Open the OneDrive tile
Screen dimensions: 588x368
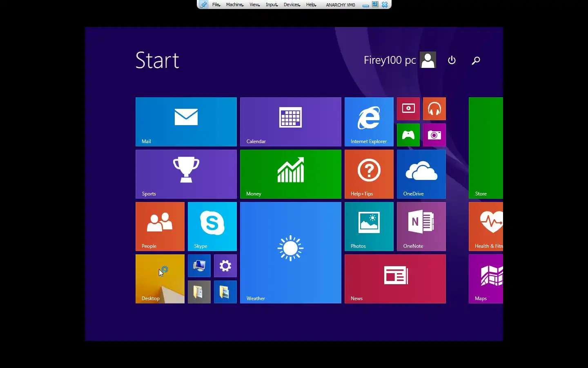(421, 174)
